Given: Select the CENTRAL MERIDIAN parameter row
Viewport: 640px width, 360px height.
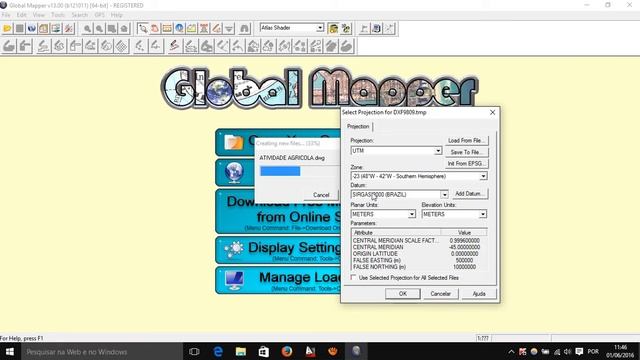Looking at the screenshot, I should tap(419, 247).
